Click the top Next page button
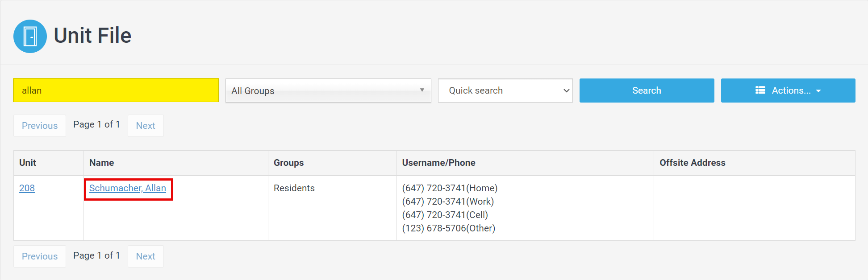The width and height of the screenshot is (868, 280). click(x=146, y=126)
